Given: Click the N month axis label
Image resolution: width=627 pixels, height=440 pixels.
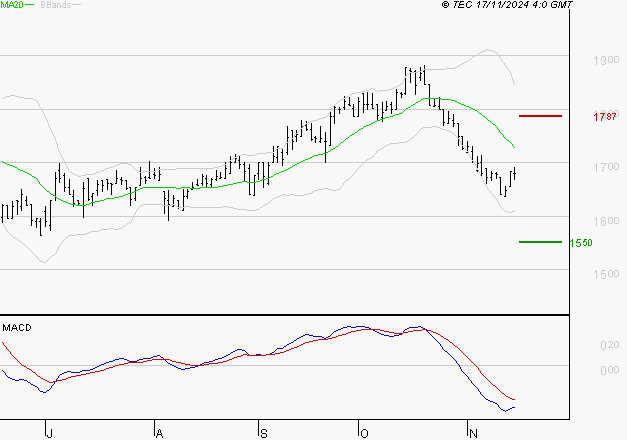Looking at the screenshot, I should (x=473, y=434).
